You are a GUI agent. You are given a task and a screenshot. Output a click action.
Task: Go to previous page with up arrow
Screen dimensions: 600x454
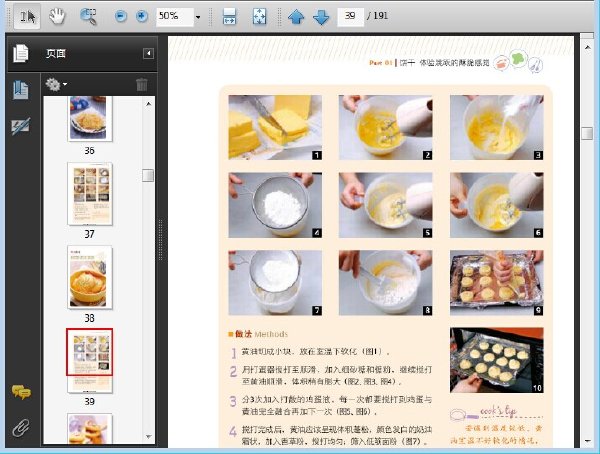point(296,17)
